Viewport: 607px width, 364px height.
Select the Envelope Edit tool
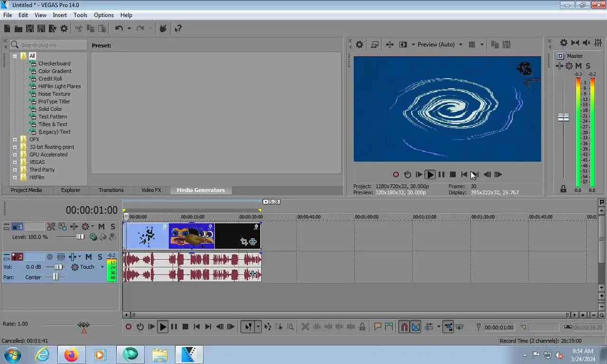click(x=267, y=327)
